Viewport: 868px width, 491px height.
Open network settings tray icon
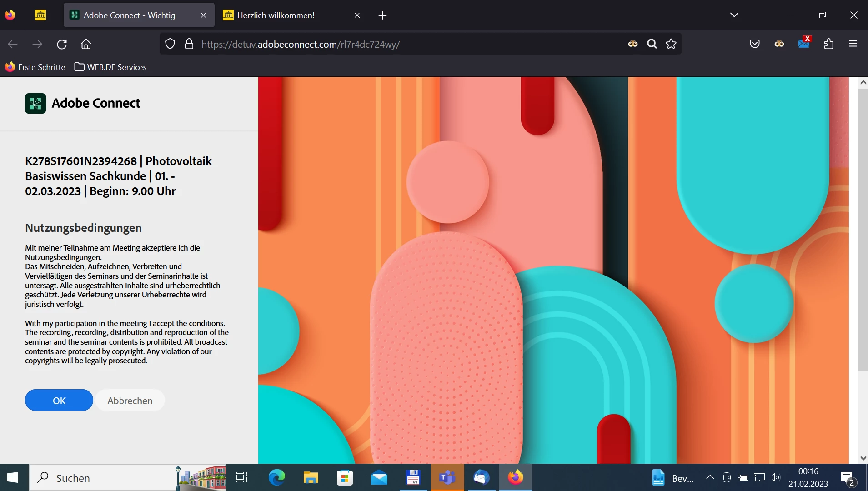pos(759,477)
